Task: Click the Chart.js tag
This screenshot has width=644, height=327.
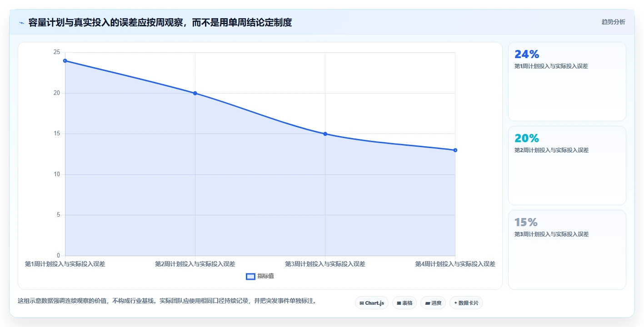Action: click(x=371, y=303)
